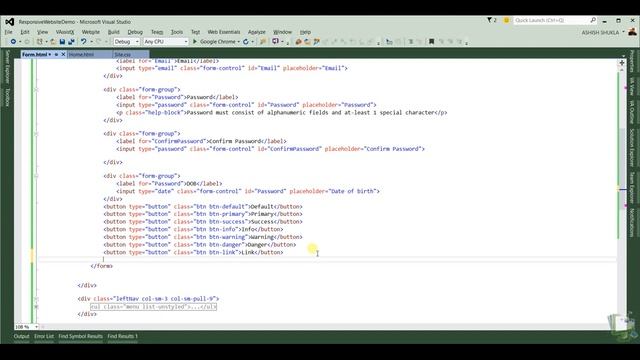This screenshot has height=360, width=640.
Task: Pin the Form.html tab
Action: point(56,54)
